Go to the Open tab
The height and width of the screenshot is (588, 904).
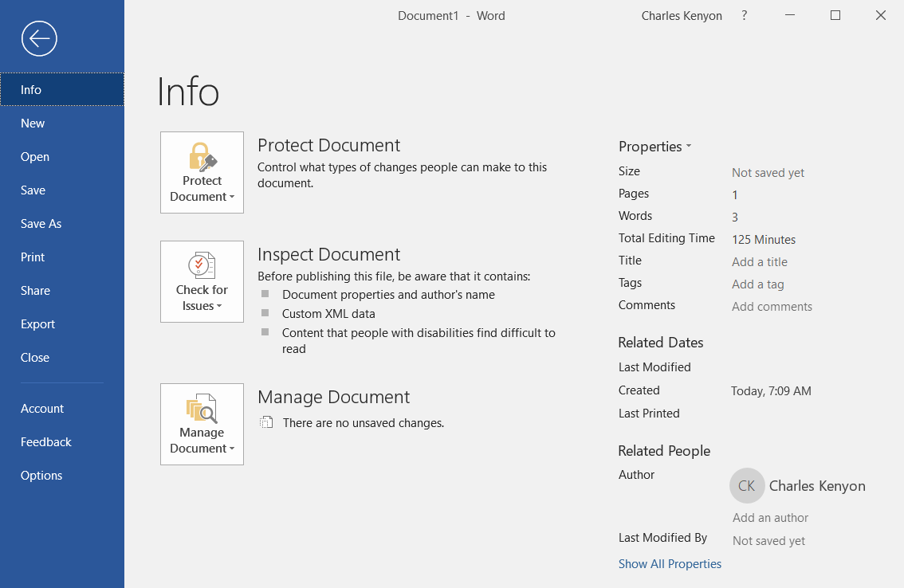pyautogui.click(x=62, y=156)
